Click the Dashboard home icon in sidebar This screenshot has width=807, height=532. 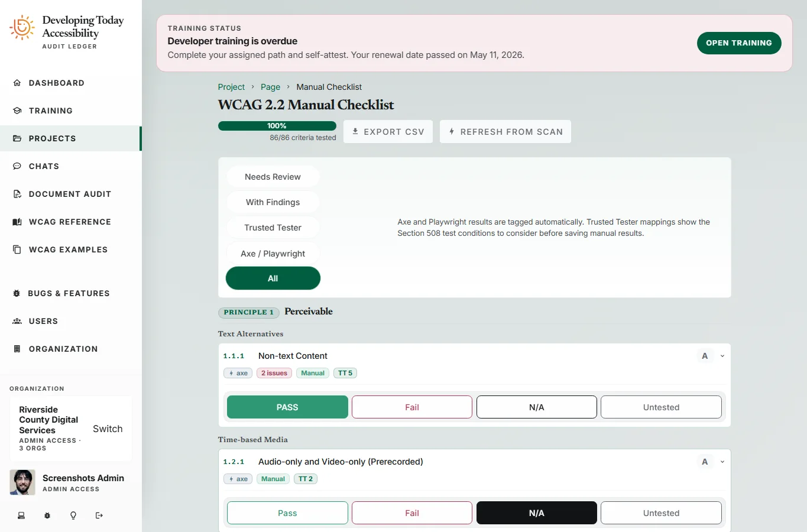17,83
